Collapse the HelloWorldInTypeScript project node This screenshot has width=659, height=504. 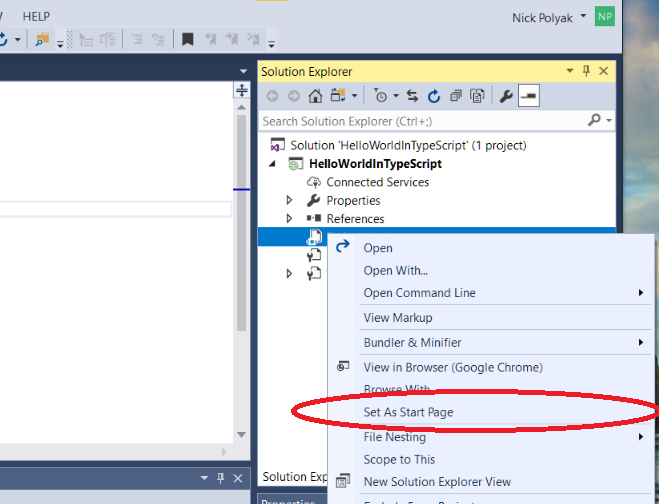[273, 164]
